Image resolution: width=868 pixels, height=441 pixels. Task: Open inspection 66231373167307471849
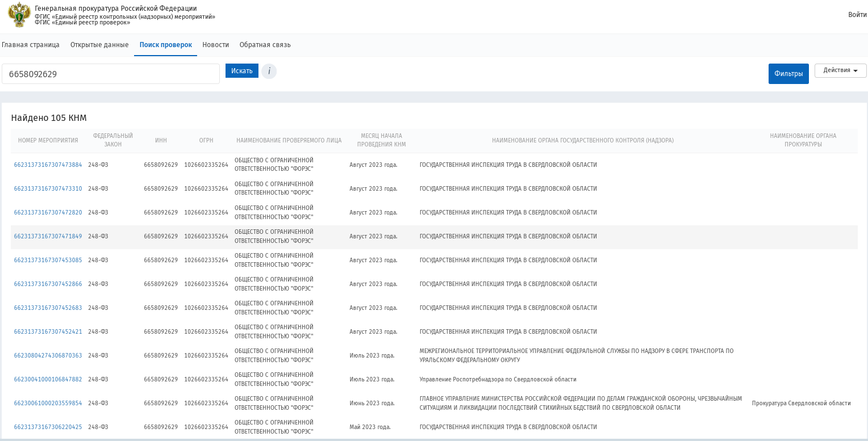click(x=48, y=237)
